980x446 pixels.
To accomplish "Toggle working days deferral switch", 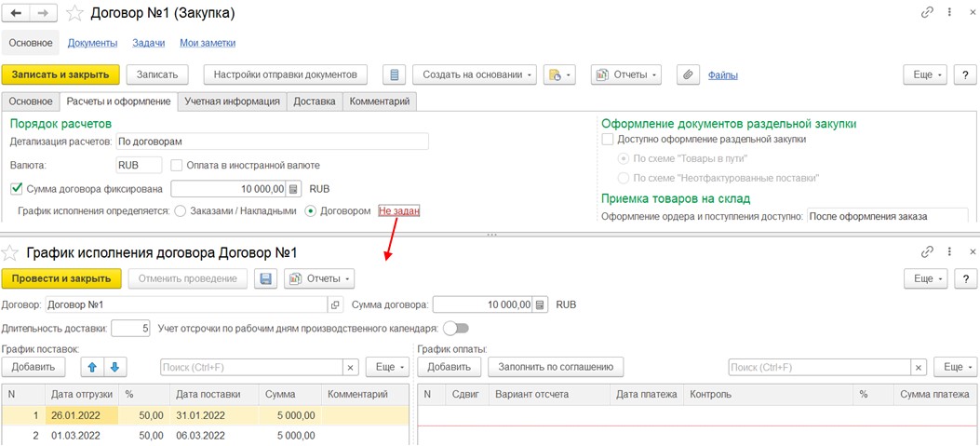I will pos(456,328).
